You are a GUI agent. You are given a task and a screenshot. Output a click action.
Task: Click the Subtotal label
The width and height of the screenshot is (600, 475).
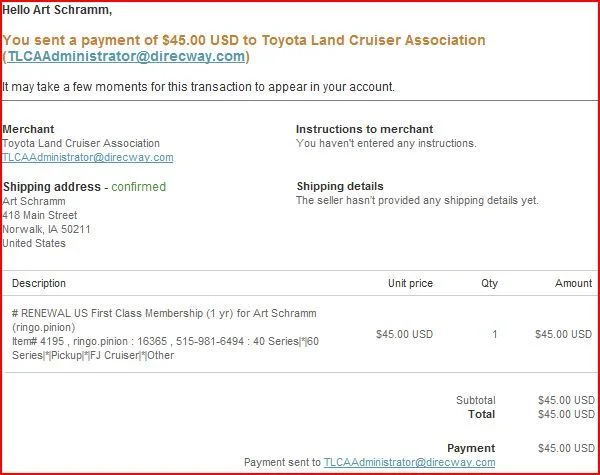coord(476,400)
